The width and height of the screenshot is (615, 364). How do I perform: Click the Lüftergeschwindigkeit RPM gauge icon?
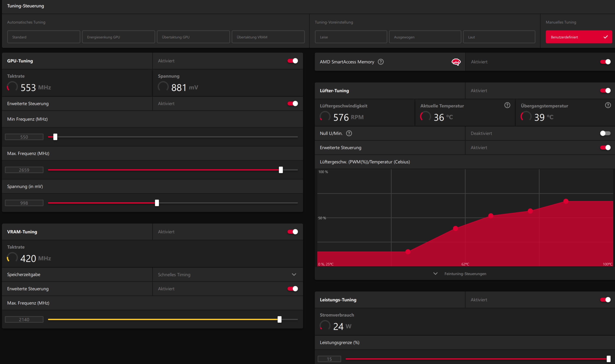click(x=325, y=117)
